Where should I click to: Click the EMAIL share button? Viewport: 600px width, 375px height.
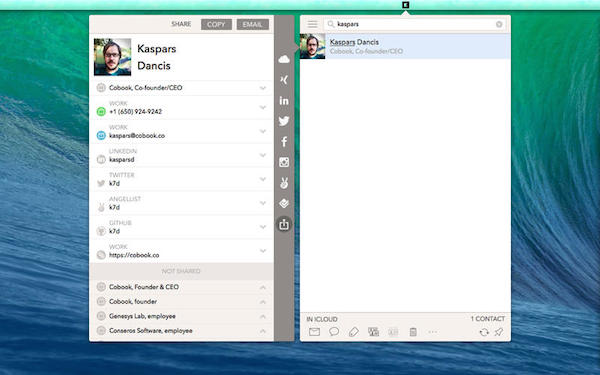pos(253,24)
